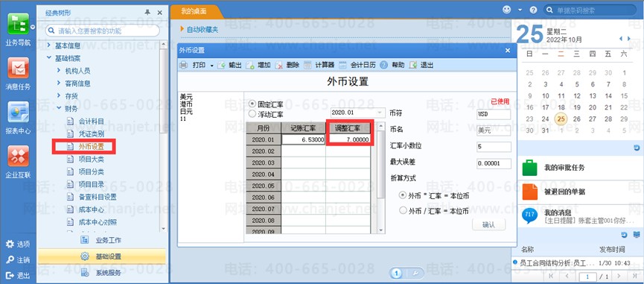The height and width of the screenshot is (284, 644).
Task: Click the 帮助 help icon in dialog
Action: (x=383, y=65)
